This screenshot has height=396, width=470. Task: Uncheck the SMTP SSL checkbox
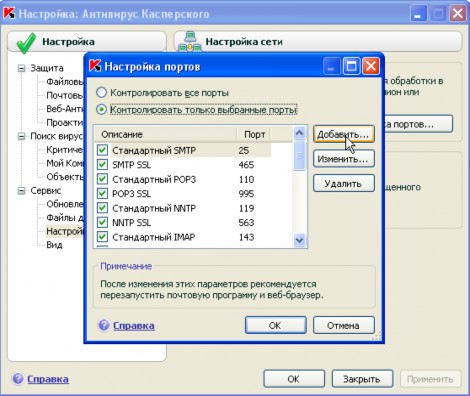coord(102,164)
